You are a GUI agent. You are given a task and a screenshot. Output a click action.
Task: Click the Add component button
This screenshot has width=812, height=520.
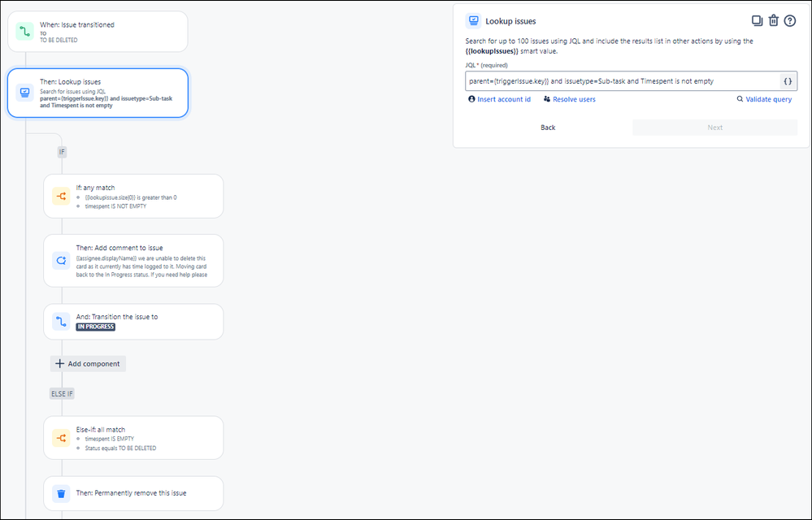88,363
